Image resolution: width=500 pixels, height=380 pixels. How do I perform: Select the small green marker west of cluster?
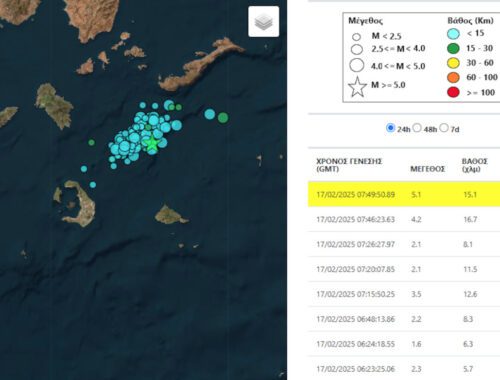pyautogui.click(x=91, y=143)
